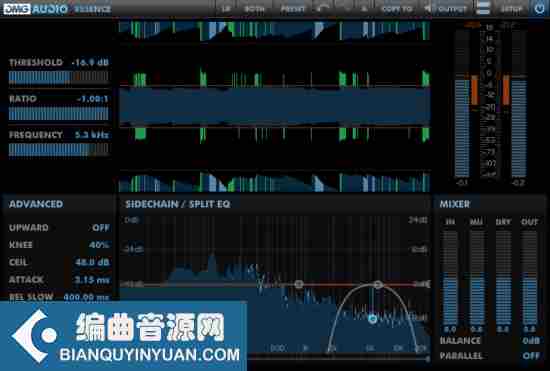The height and width of the screenshot is (371, 550).
Task: Click the frequency value 5.3 kHz
Action: 92,135
